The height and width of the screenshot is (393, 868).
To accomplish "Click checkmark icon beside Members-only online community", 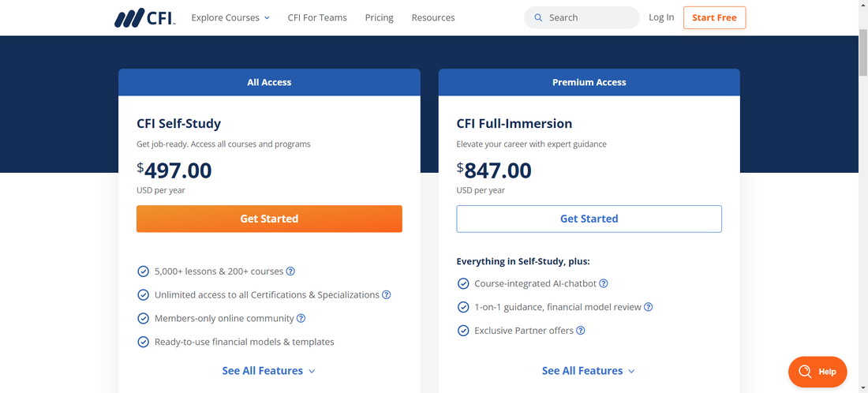I will [143, 318].
